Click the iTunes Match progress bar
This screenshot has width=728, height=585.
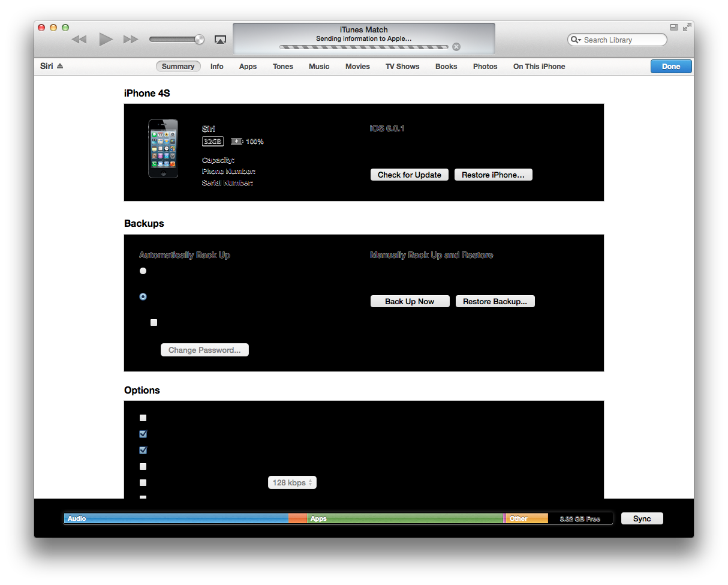point(364,47)
